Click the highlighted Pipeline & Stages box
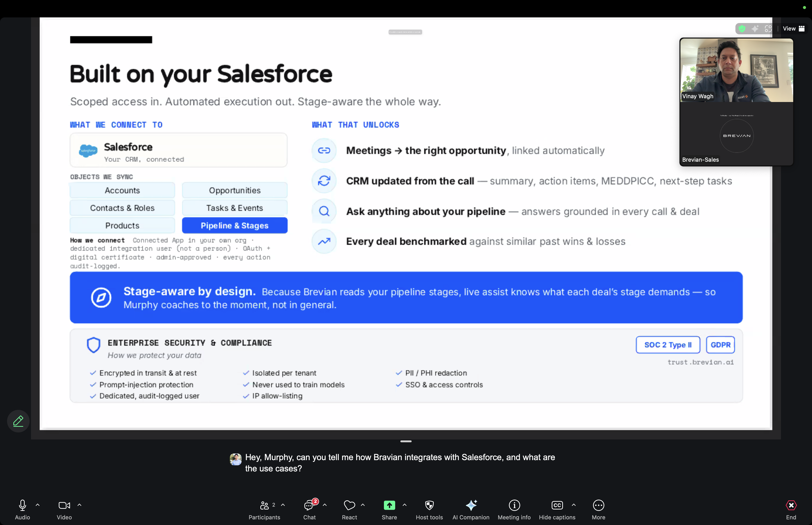812x525 pixels. point(235,225)
